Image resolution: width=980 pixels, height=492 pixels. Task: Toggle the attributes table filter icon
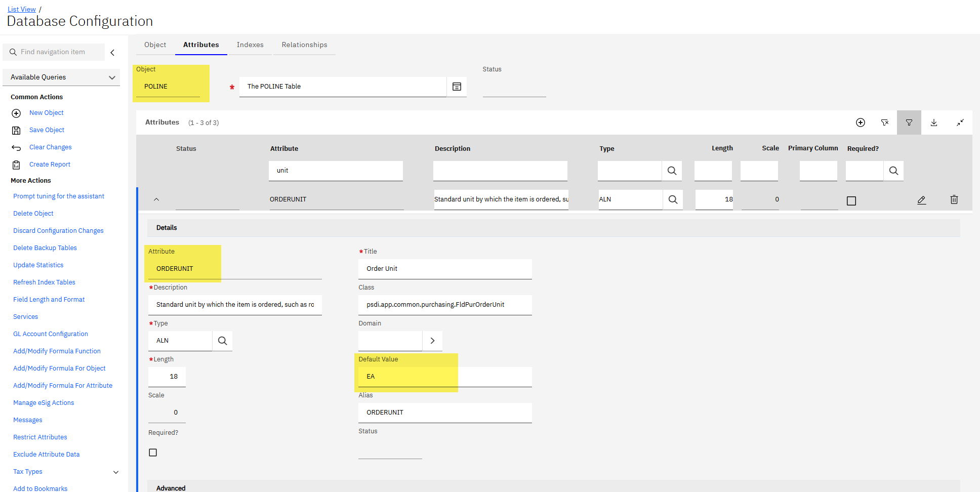909,122
